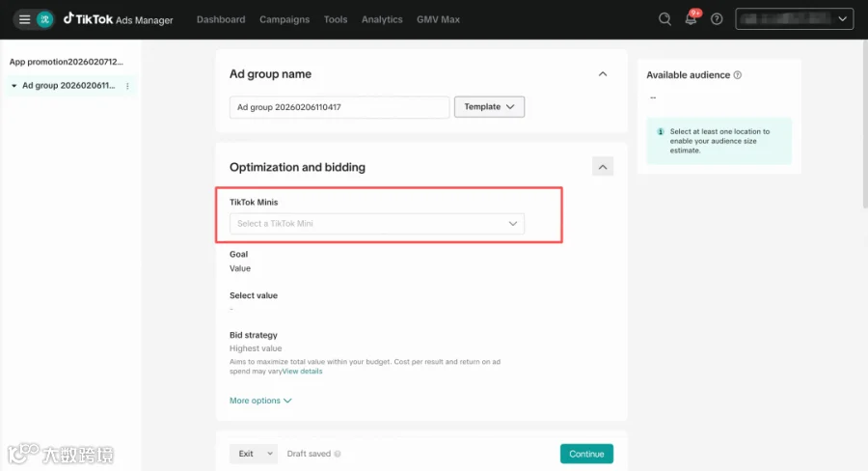Collapse the Optimization and bidding section
Viewport: 868px width, 471px height.
603,167
